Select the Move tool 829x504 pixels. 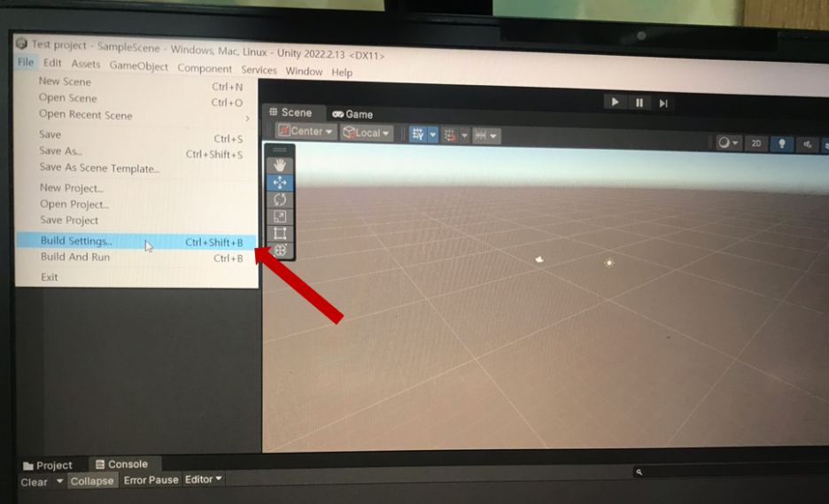(280, 182)
